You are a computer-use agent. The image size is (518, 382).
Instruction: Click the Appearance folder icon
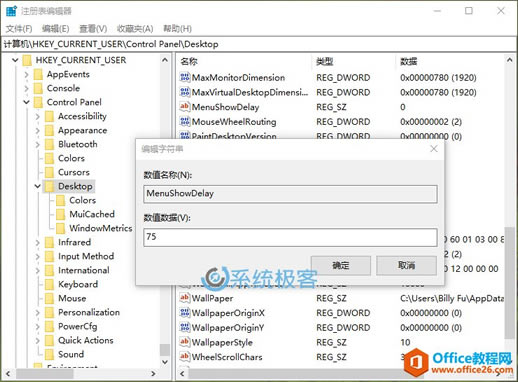point(49,130)
